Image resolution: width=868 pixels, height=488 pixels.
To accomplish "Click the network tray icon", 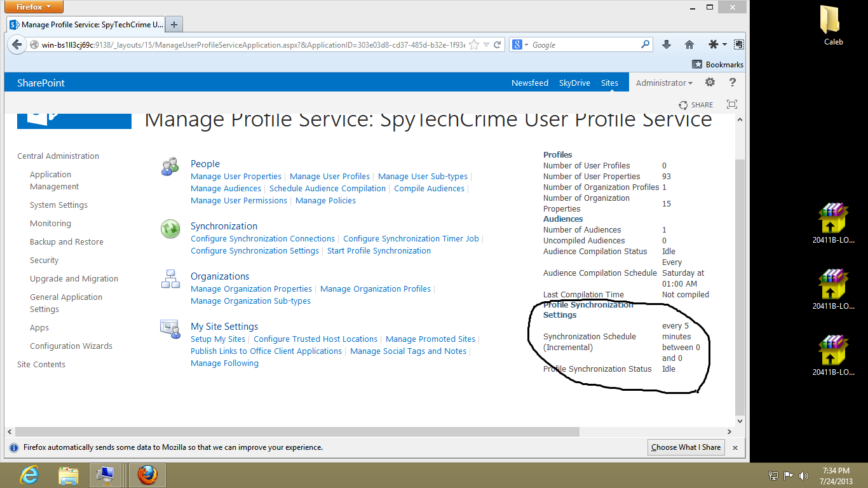I will pyautogui.click(x=773, y=475).
